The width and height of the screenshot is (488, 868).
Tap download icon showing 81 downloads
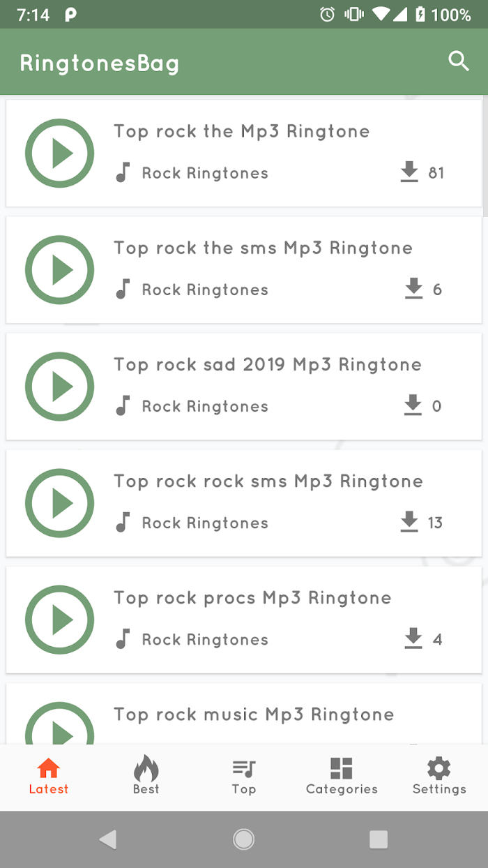409,172
